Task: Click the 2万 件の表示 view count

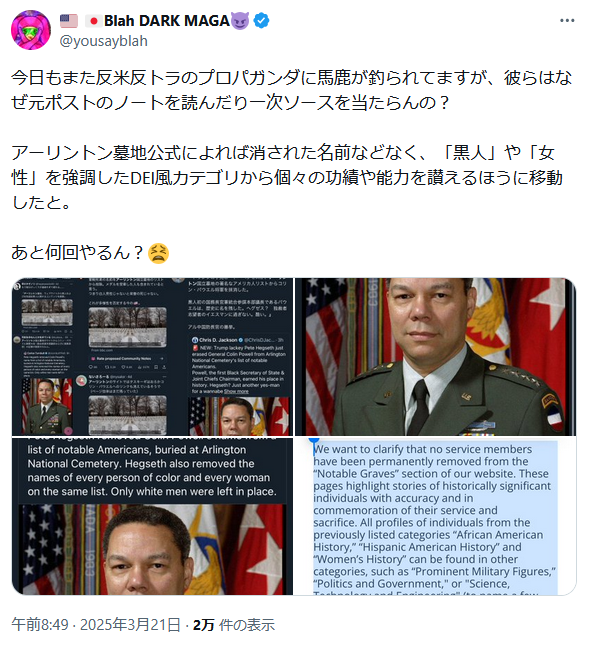Action: (x=234, y=624)
